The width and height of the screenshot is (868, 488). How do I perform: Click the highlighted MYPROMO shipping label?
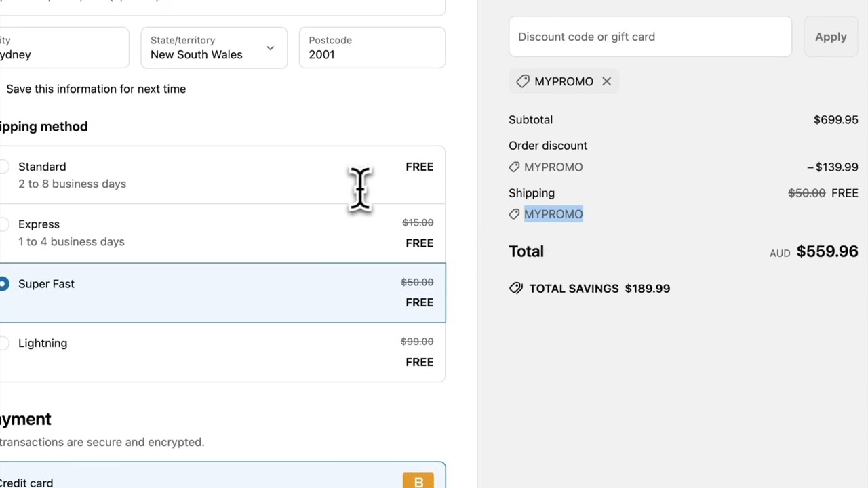553,214
